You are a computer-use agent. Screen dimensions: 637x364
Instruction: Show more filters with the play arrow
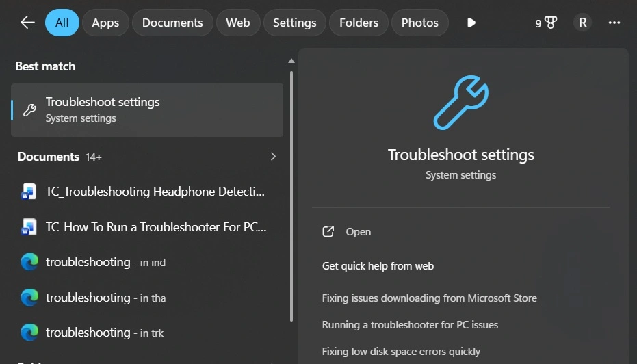tap(471, 23)
